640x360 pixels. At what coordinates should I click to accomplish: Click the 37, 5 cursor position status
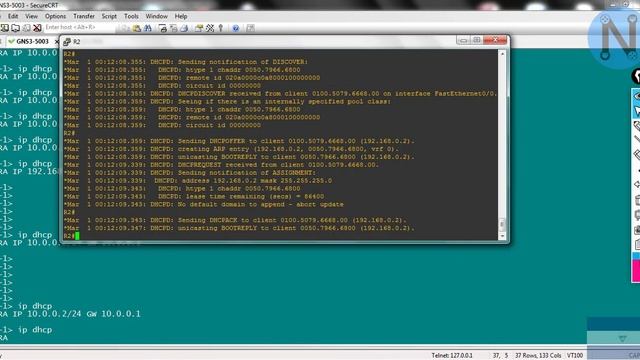pyautogui.click(x=500, y=355)
